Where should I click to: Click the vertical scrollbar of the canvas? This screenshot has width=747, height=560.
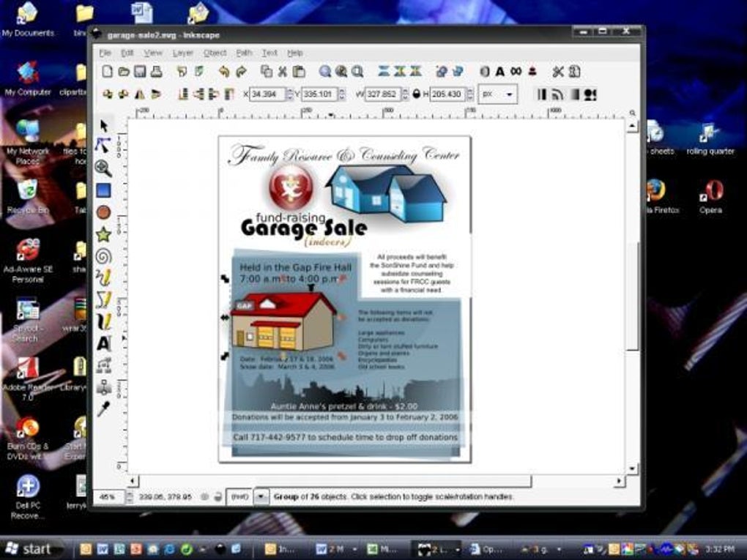pos(632,296)
